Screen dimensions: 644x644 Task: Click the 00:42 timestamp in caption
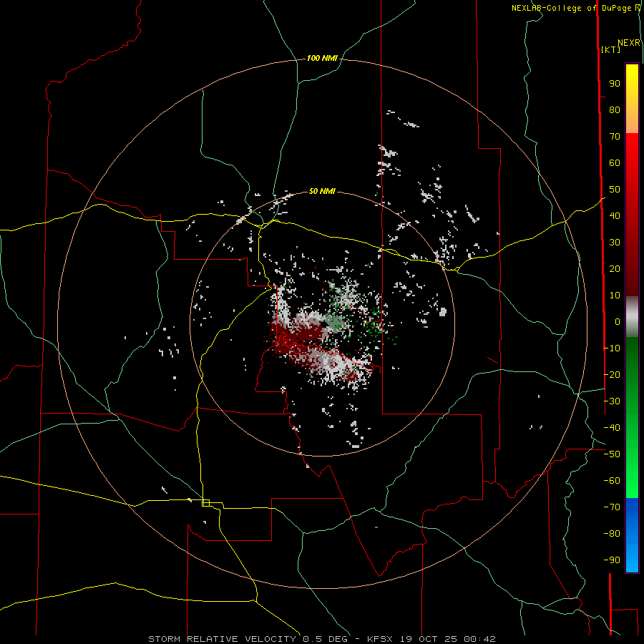coord(479,639)
